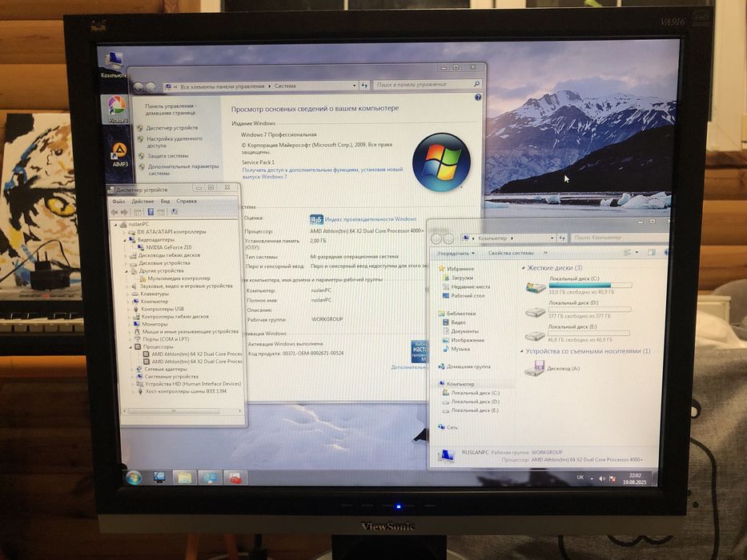The image size is (747, 560).
Task: Click Device Manager horizontal scrollbar
Action: pyautogui.click(x=174, y=410)
